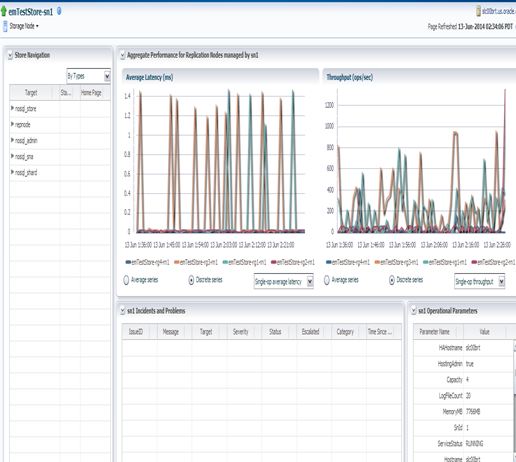Select Average series for throughput chart

point(327,280)
